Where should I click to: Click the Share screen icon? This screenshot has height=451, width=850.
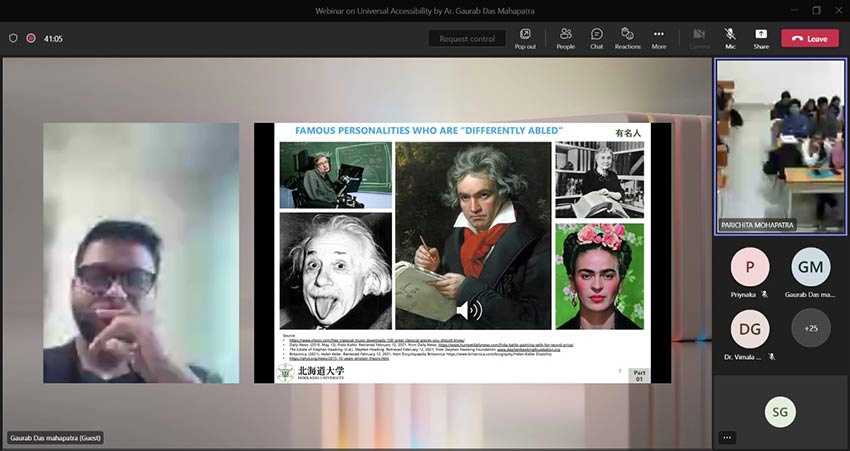761,38
